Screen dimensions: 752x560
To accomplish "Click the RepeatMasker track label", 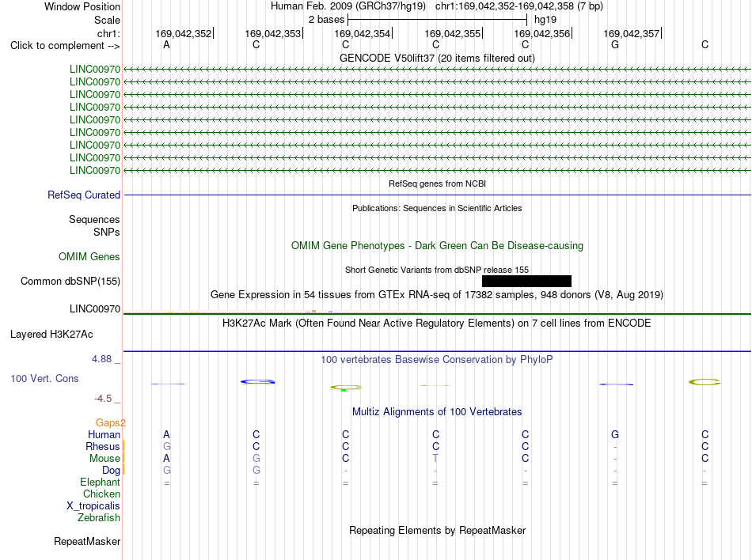I will coord(87,541).
